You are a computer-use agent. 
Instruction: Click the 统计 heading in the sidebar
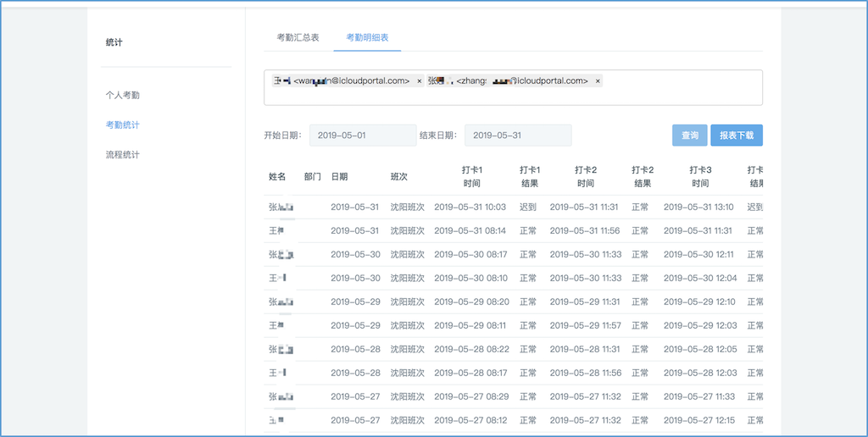pos(114,42)
